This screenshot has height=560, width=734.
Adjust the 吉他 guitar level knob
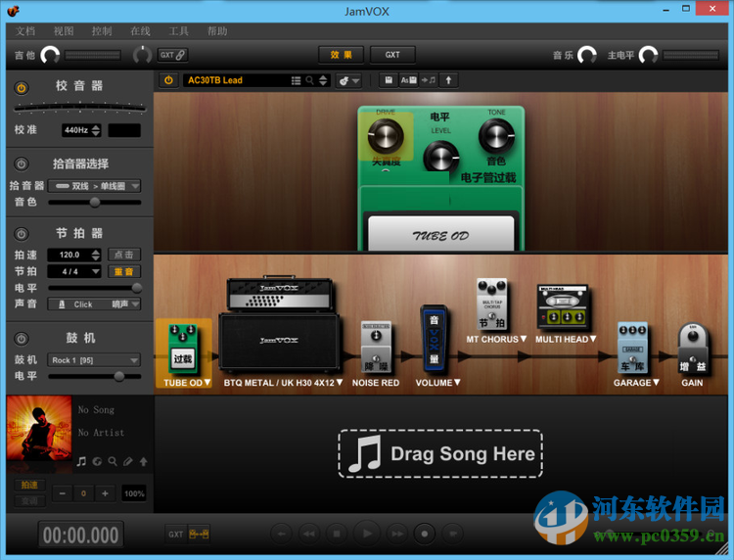50,55
